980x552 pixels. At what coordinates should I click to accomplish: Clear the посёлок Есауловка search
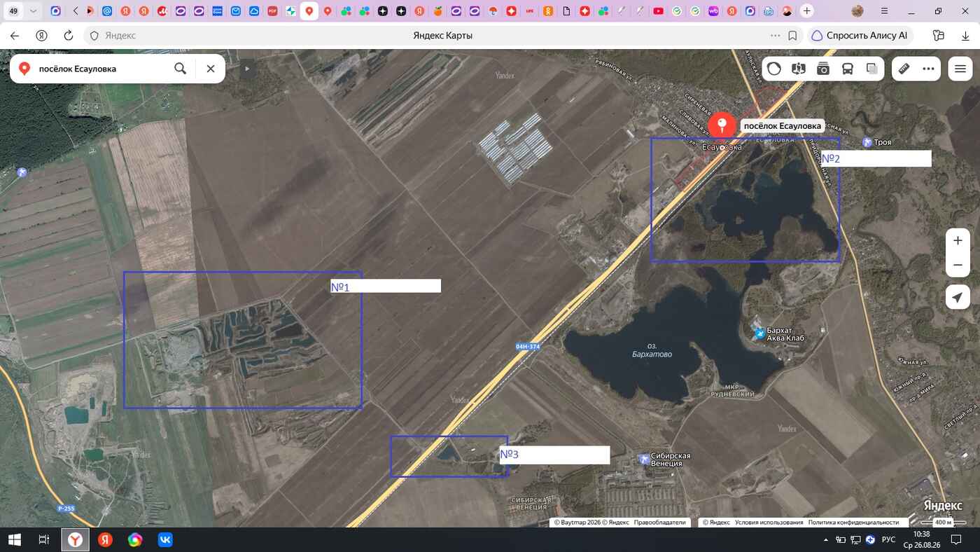pyautogui.click(x=210, y=69)
